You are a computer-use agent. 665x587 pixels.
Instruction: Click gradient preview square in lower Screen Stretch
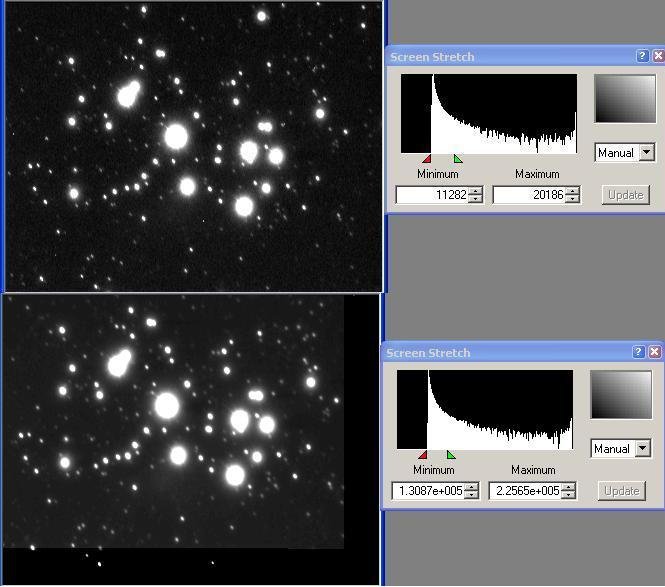(621, 395)
